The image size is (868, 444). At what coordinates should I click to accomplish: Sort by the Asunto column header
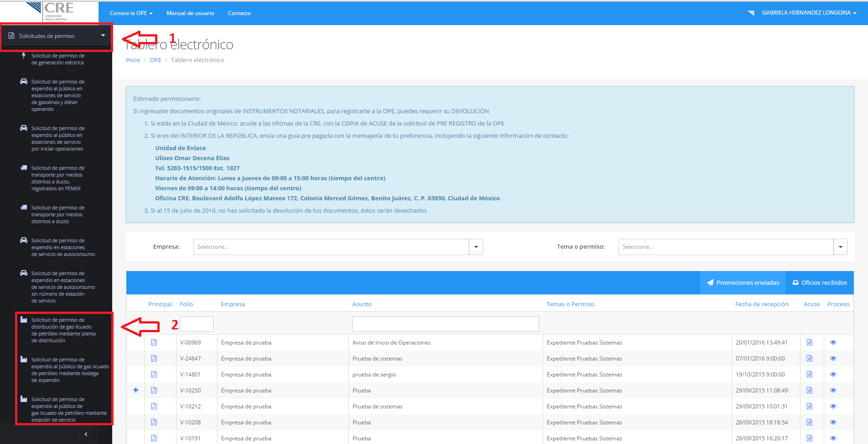tap(362, 304)
